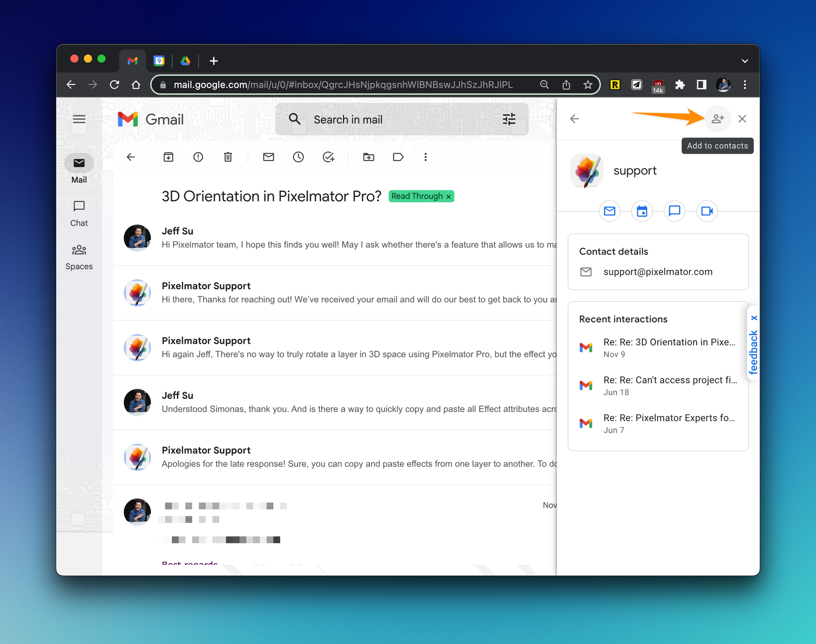Reload the page
This screenshot has height=644, width=816.
click(x=114, y=84)
